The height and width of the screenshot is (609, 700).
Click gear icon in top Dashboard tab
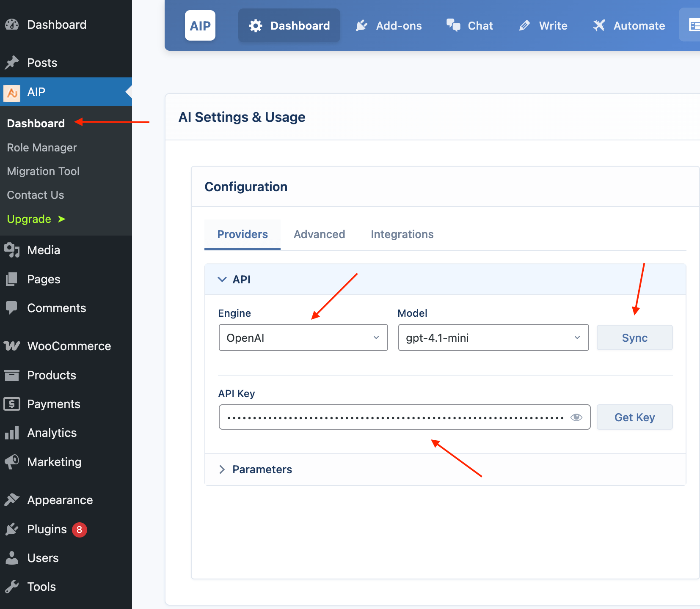pyautogui.click(x=256, y=26)
